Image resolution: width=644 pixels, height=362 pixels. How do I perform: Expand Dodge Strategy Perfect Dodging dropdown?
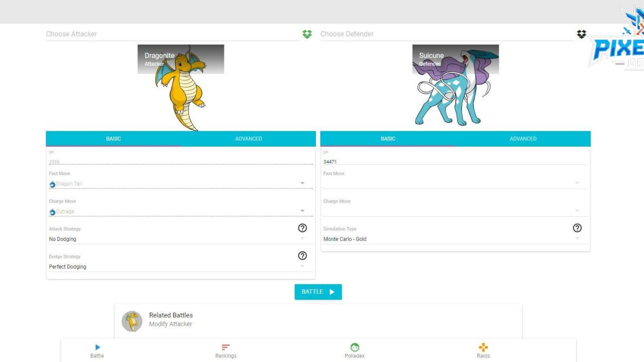click(181, 266)
